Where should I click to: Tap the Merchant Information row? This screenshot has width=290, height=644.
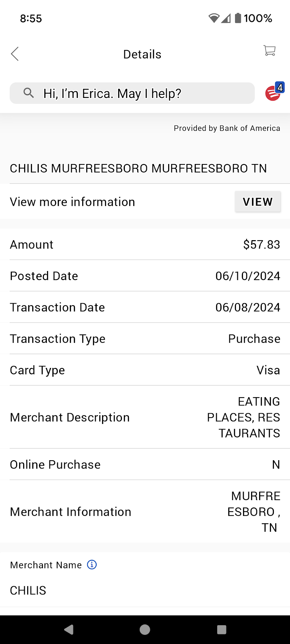point(145,512)
